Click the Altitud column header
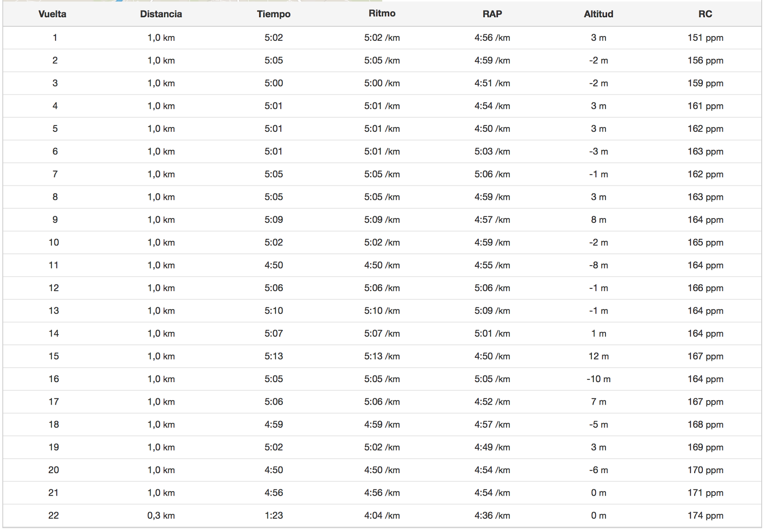This screenshot has height=532, width=766. pos(598,14)
